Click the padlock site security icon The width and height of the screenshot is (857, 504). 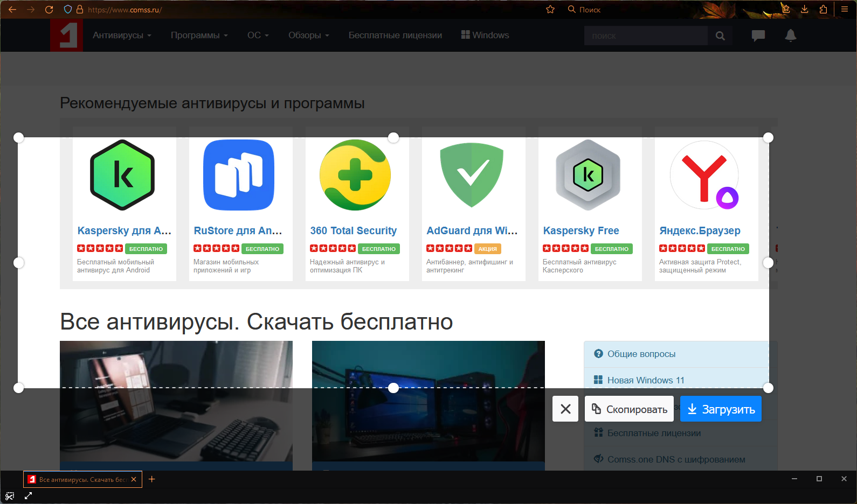pos(80,10)
